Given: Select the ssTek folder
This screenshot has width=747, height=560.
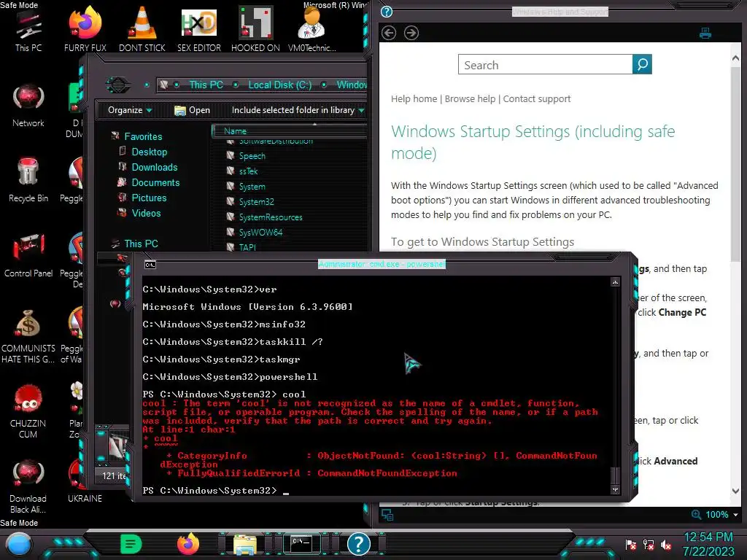Looking at the screenshot, I should [x=248, y=171].
